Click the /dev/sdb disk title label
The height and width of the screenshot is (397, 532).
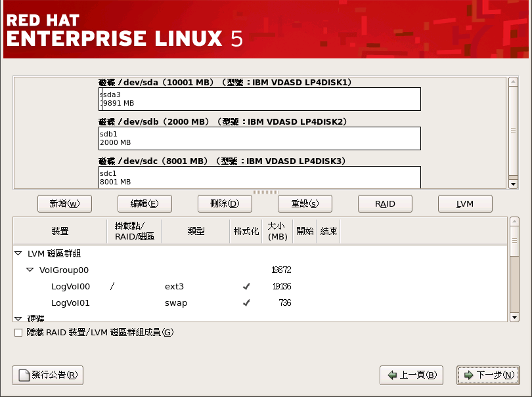coord(223,121)
